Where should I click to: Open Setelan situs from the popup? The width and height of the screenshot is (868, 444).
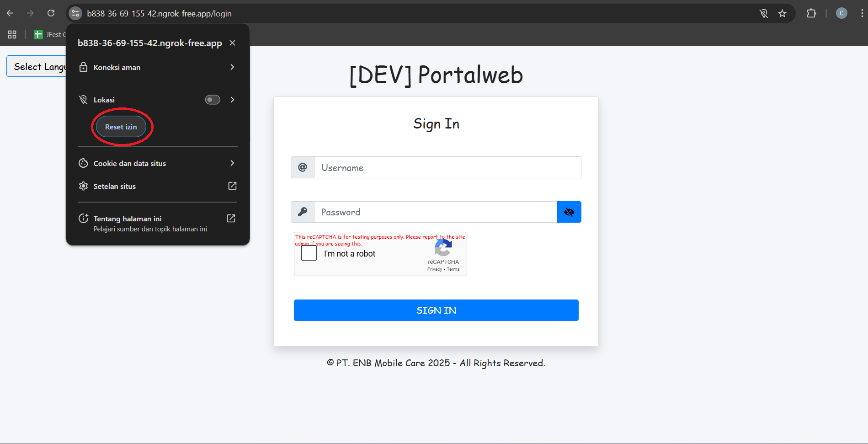pos(158,186)
